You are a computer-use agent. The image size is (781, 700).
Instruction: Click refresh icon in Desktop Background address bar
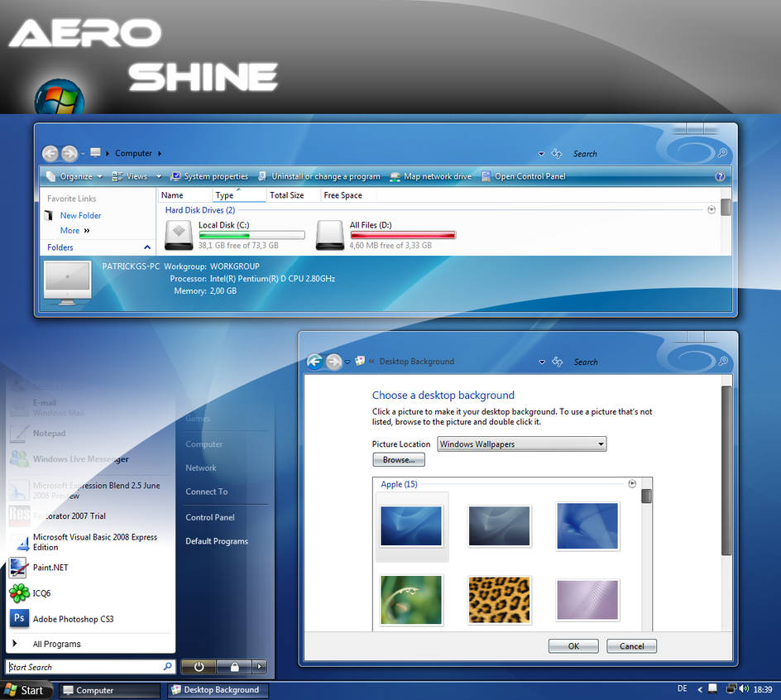click(x=558, y=362)
